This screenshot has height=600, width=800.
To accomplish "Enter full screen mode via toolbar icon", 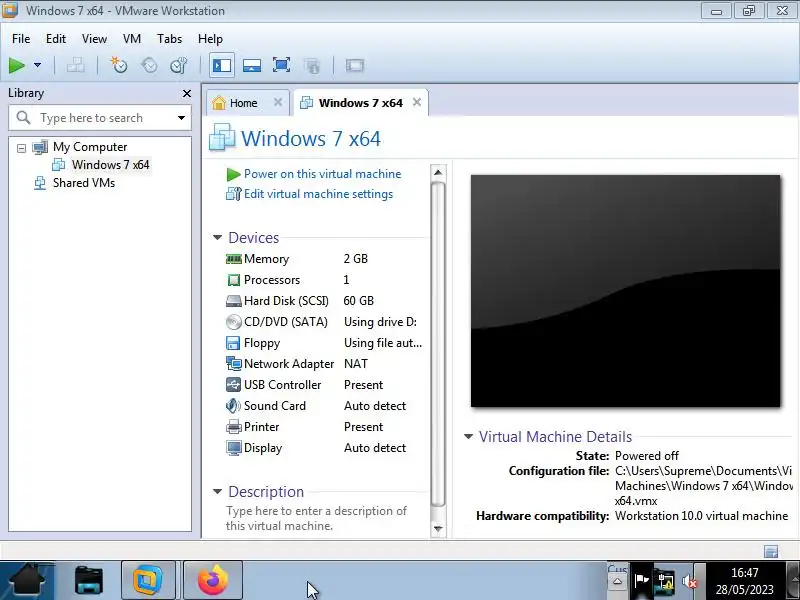I will [x=282, y=65].
